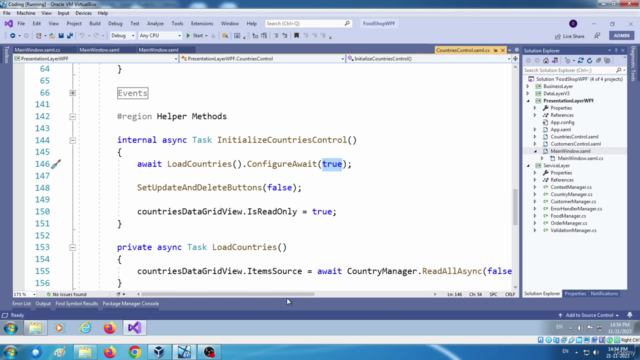Viewport: 640px width, 360px height.
Task: Open the Debug configuration dropdown
Action: click(122, 36)
